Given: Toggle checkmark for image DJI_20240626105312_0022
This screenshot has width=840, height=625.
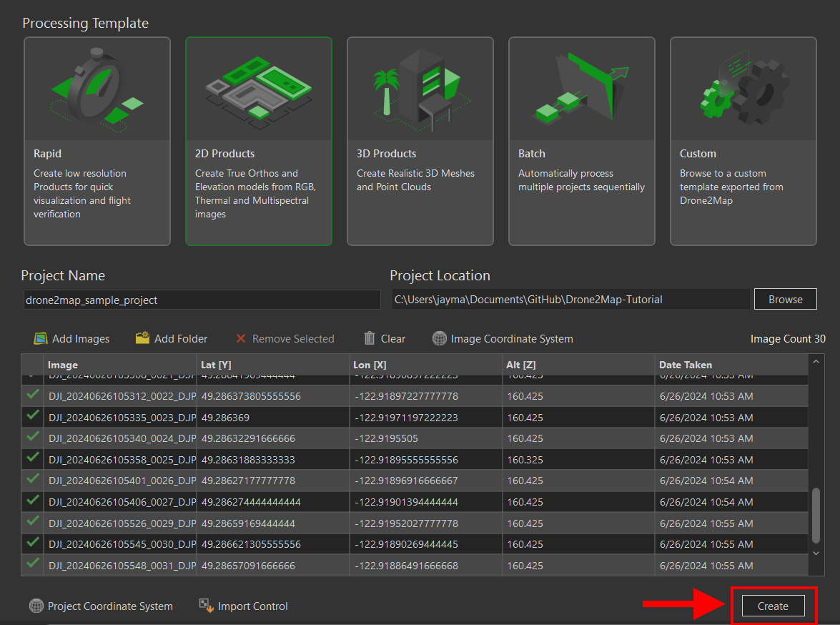Looking at the screenshot, I should tap(32, 395).
